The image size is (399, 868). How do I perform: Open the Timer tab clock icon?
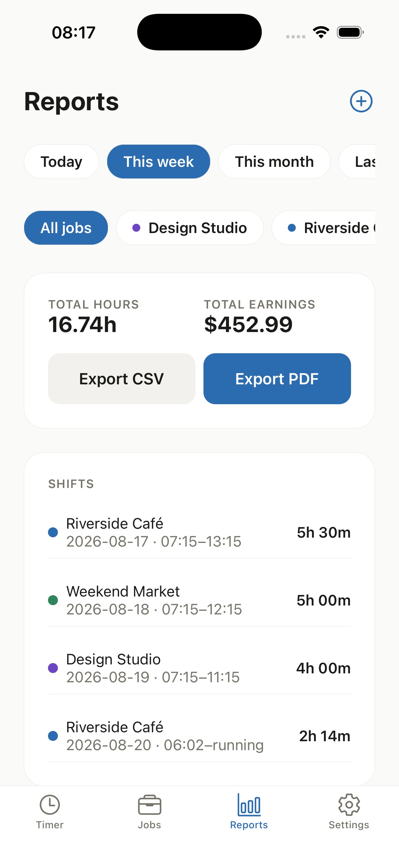tap(50, 805)
